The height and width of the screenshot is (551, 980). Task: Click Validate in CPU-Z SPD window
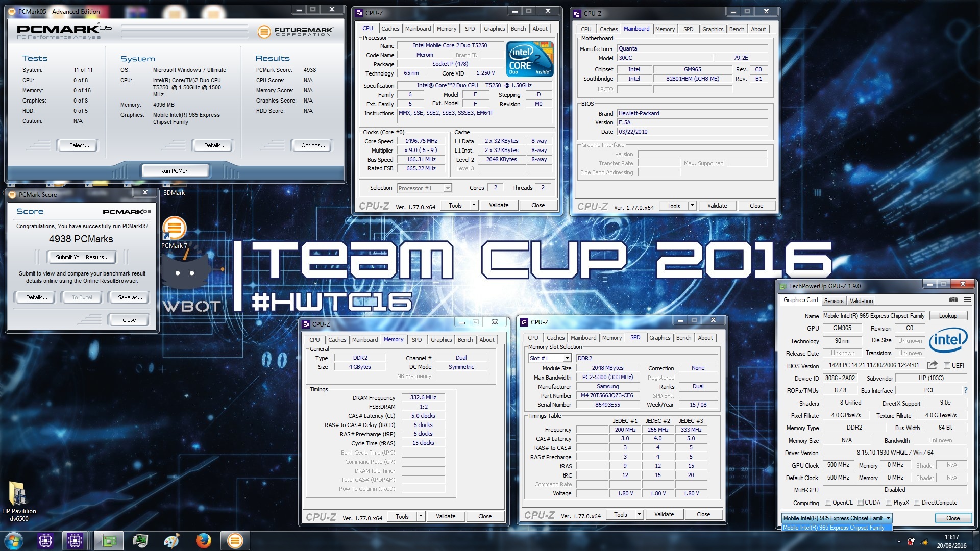tap(664, 514)
